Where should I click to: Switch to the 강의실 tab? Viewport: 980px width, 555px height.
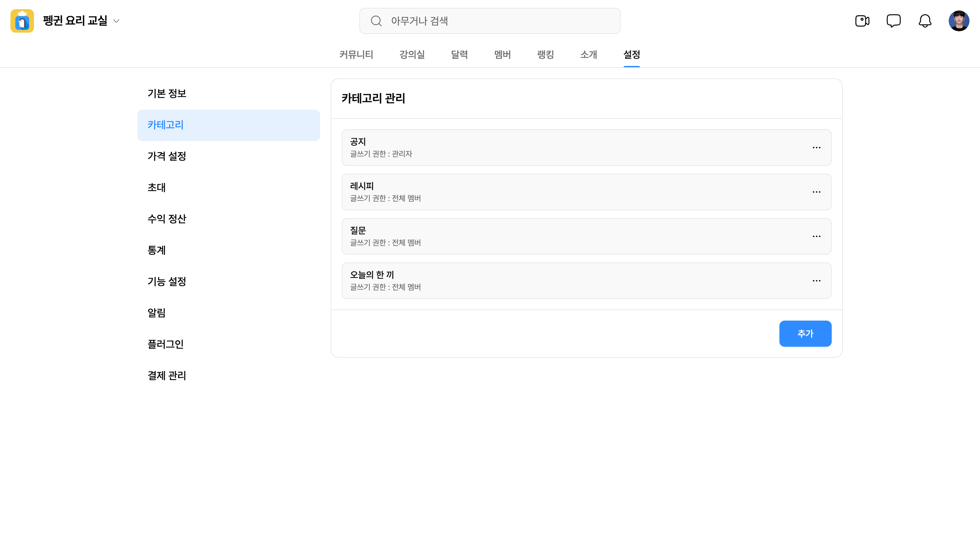[412, 55]
